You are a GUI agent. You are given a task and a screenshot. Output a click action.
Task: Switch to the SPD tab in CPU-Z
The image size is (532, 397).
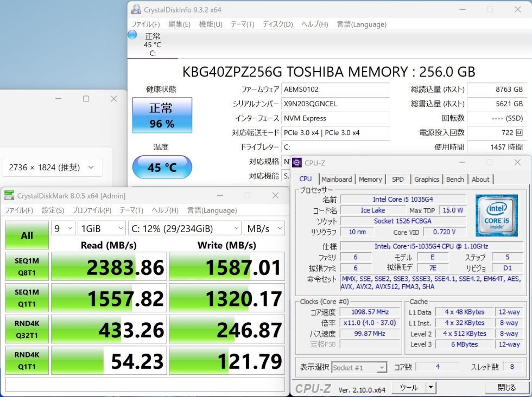point(398,179)
